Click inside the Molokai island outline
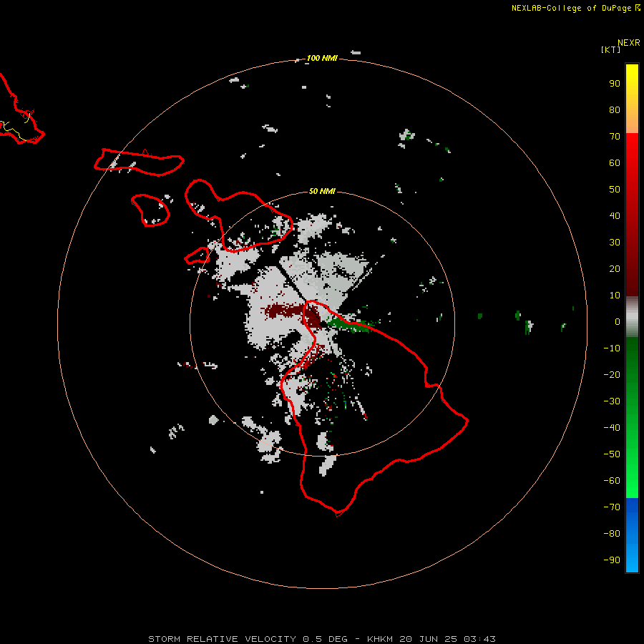This screenshot has width=644, height=644. 140,163
